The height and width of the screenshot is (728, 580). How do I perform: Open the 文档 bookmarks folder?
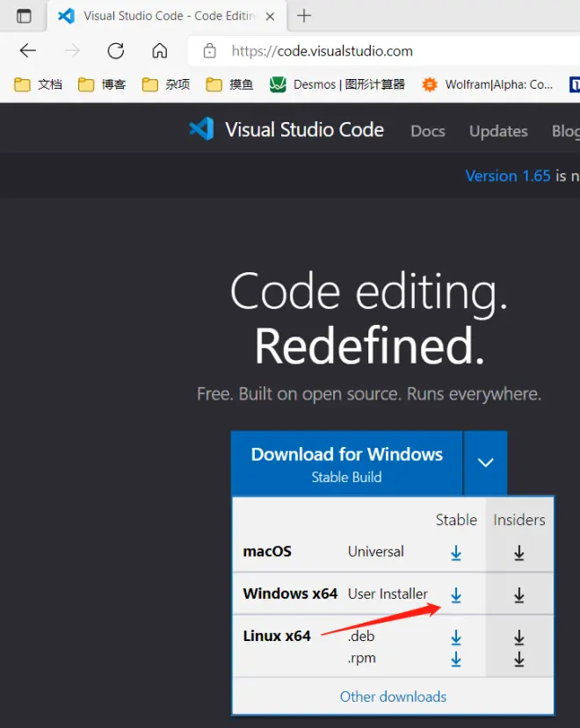38,84
